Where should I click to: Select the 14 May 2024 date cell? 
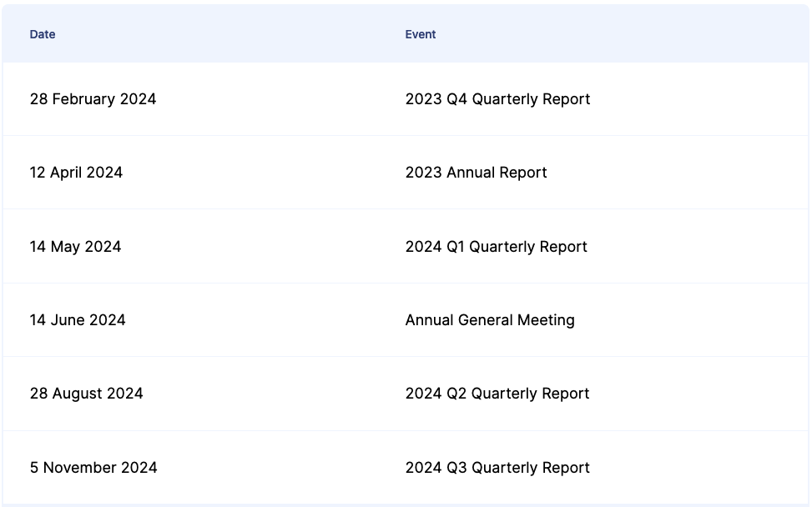click(x=75, y=247)
